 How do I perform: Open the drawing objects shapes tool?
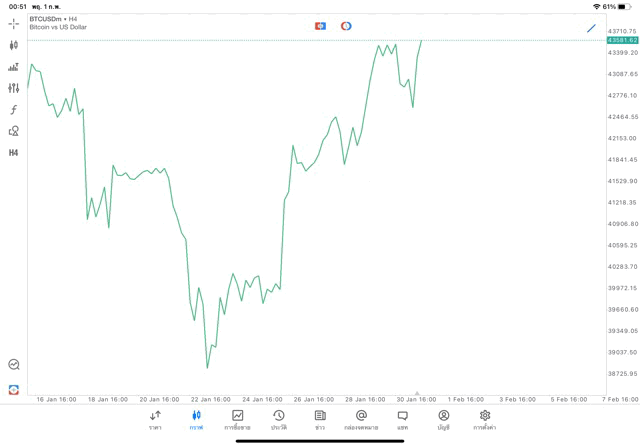click(x=14, y=131)
